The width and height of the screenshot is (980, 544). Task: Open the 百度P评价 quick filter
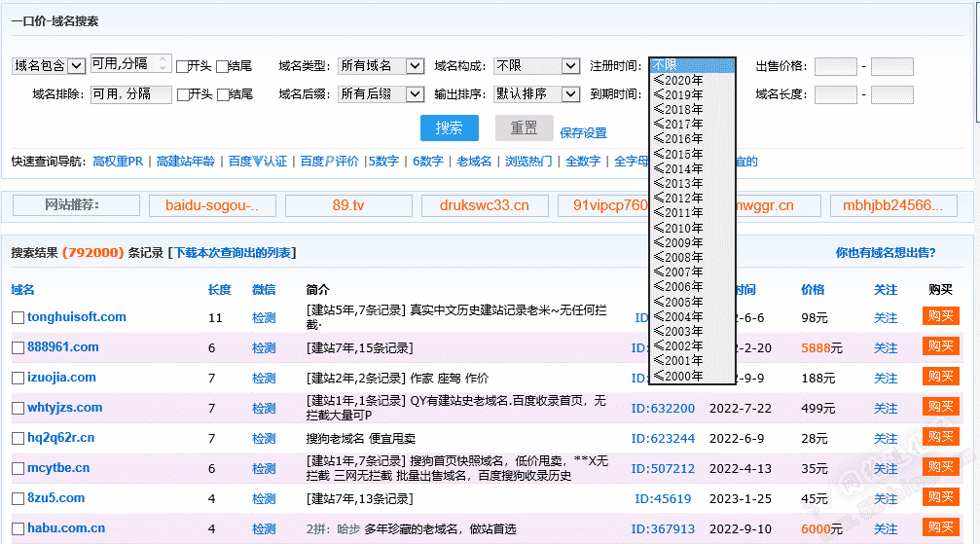tap(329, 162)
